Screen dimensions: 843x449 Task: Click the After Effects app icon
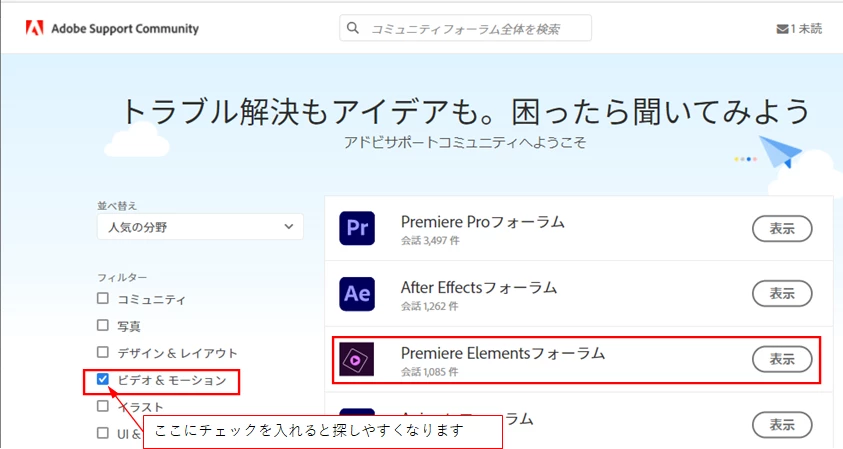pos(357,294)
